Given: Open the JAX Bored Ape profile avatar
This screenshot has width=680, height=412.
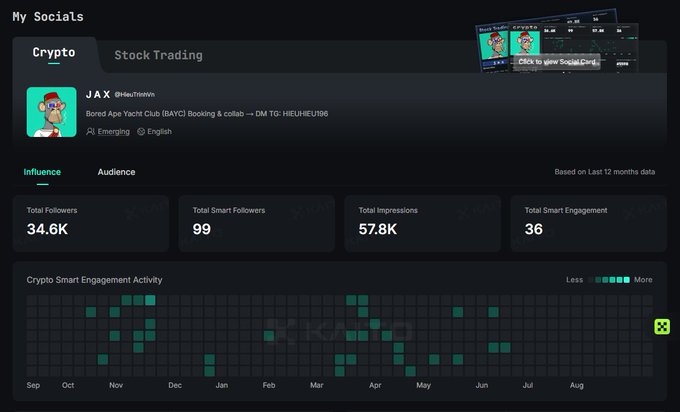Looking at the screenshot, I should [52, 112].
